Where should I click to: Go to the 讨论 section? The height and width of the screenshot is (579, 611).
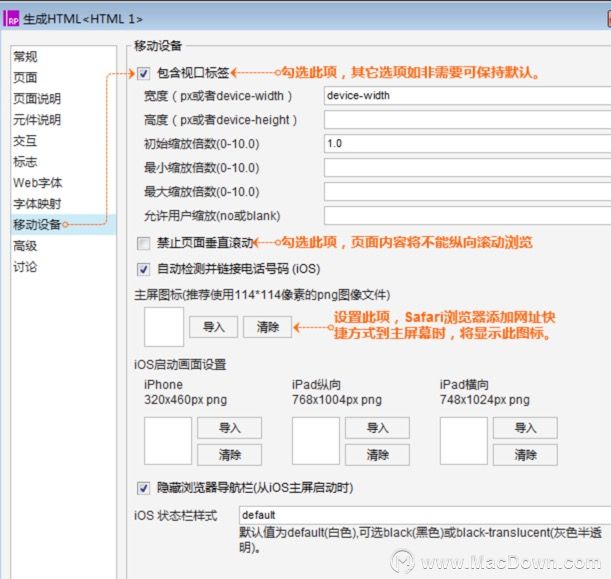25,267
